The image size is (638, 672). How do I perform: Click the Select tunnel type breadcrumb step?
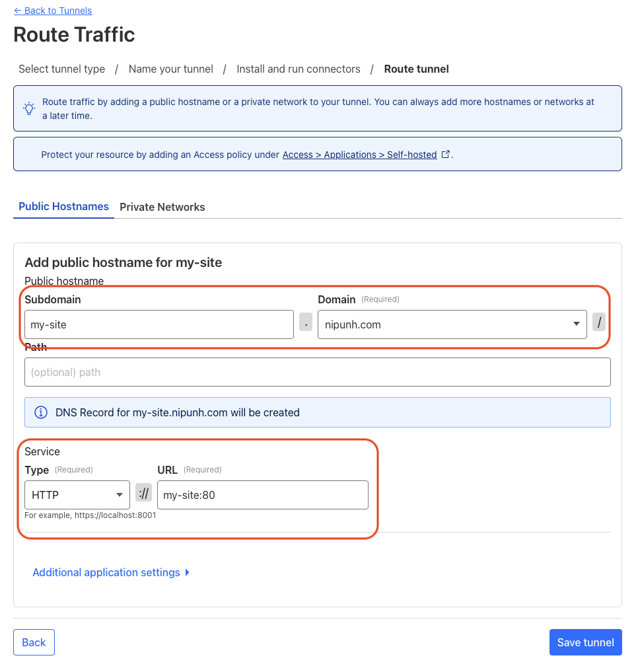[62, 69]
